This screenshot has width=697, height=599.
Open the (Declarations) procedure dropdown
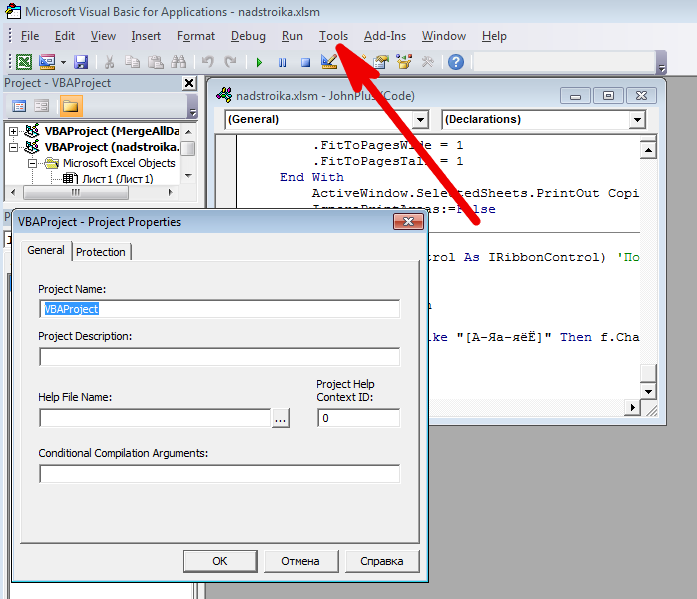tap(637, 120)
